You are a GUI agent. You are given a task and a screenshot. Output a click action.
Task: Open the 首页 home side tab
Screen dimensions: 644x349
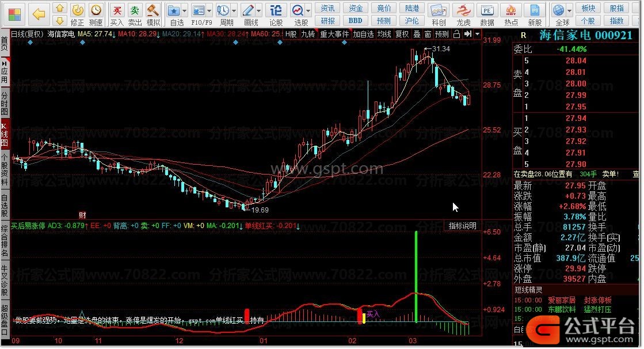5,44
